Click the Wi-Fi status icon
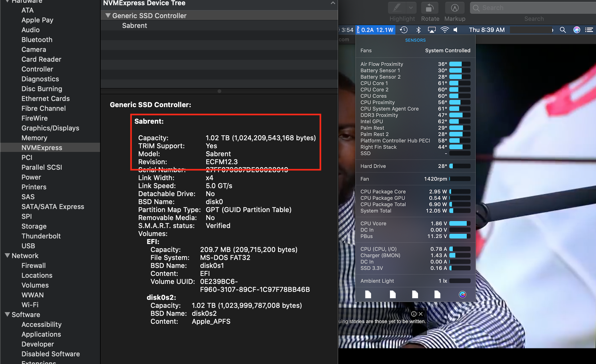Screen dimensions: 596x364 tap(444, 30)
